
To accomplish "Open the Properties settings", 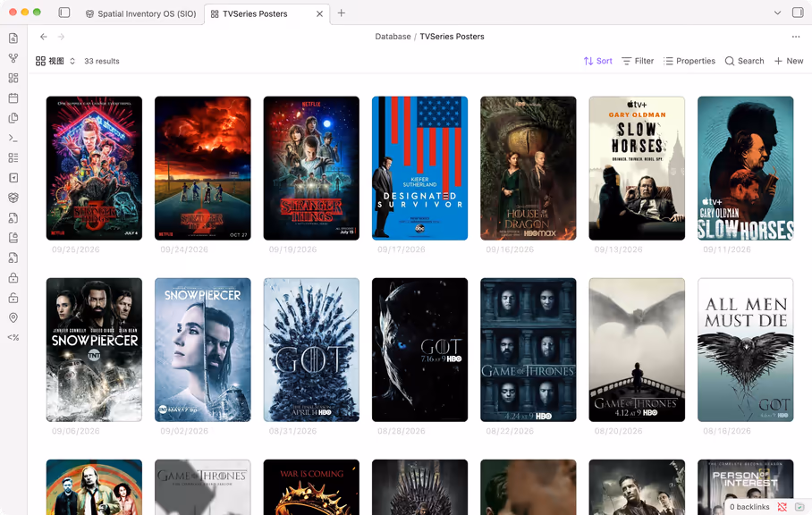I will (689, 61).
